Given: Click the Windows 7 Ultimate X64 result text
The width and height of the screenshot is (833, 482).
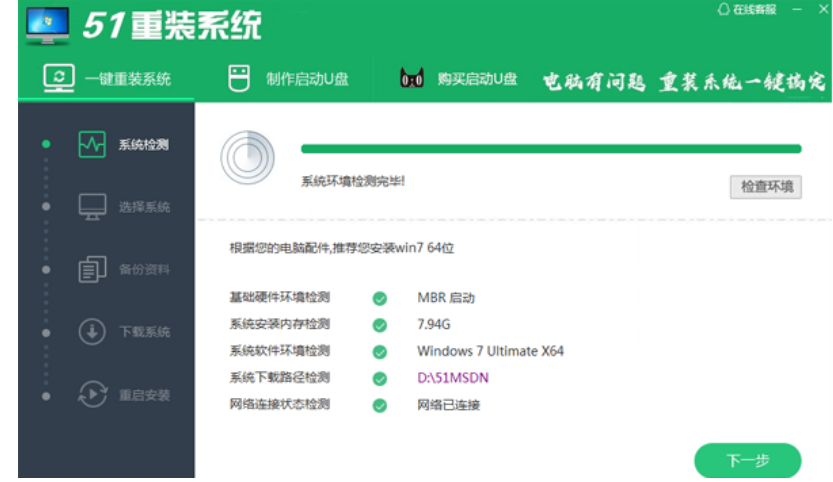Looking at the screenshot, I should click(490, 351).
